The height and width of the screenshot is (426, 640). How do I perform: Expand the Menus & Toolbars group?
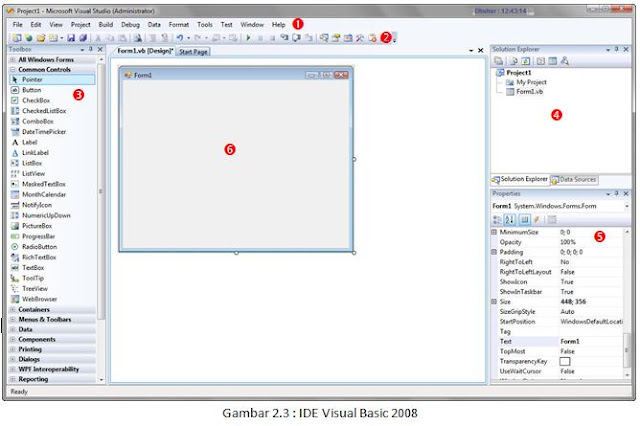(x=13, y=320)
